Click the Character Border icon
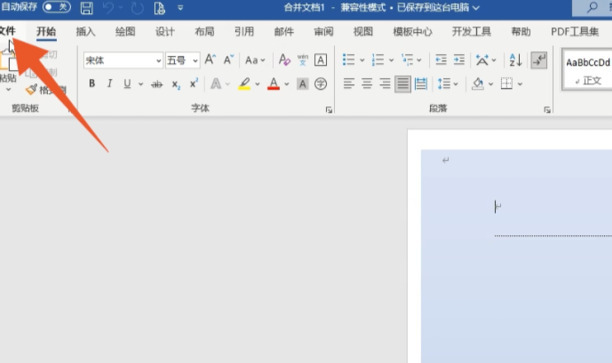Viewport: 612px width, 363px height. (320, 60)
